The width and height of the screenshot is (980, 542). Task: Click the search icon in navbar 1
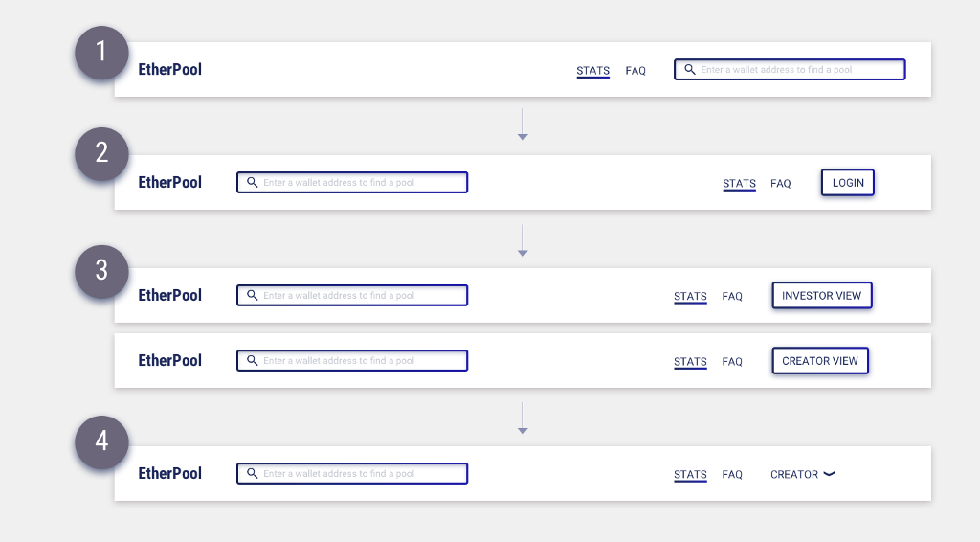[689, 70]
